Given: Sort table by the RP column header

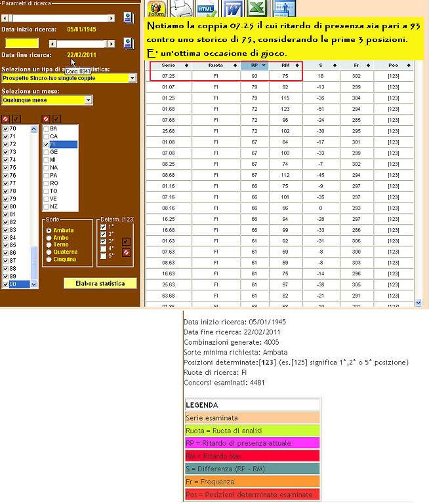Looking at the screenshot, I should (x=253, y=66).
